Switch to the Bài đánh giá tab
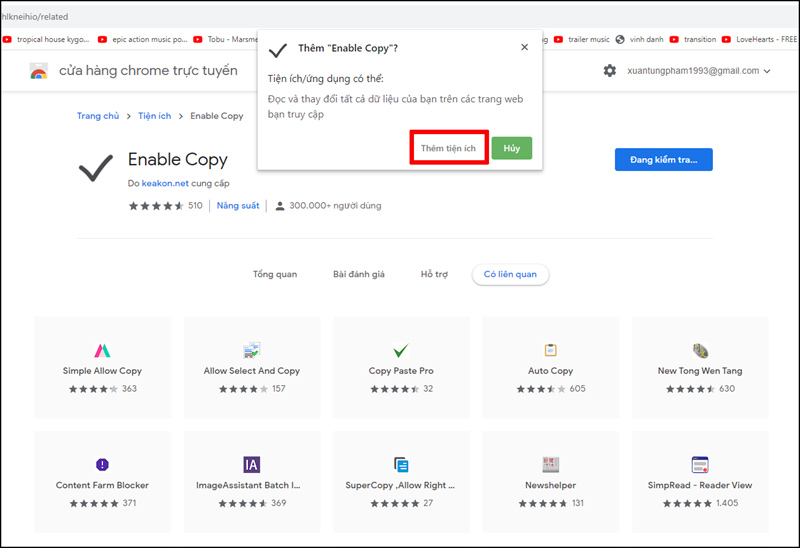Viewport: 800px width, 548px height. (x=359, y=275)
